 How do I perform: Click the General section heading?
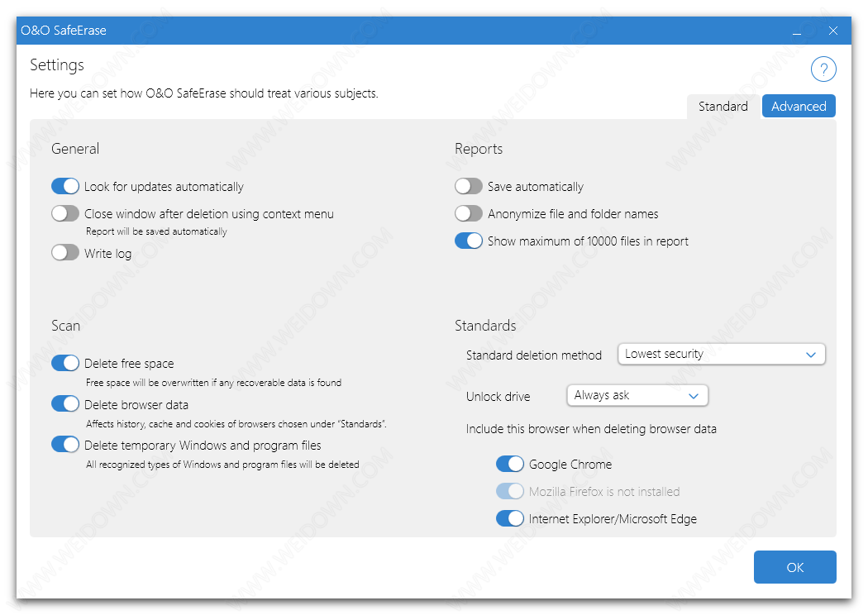pos(75,149)
